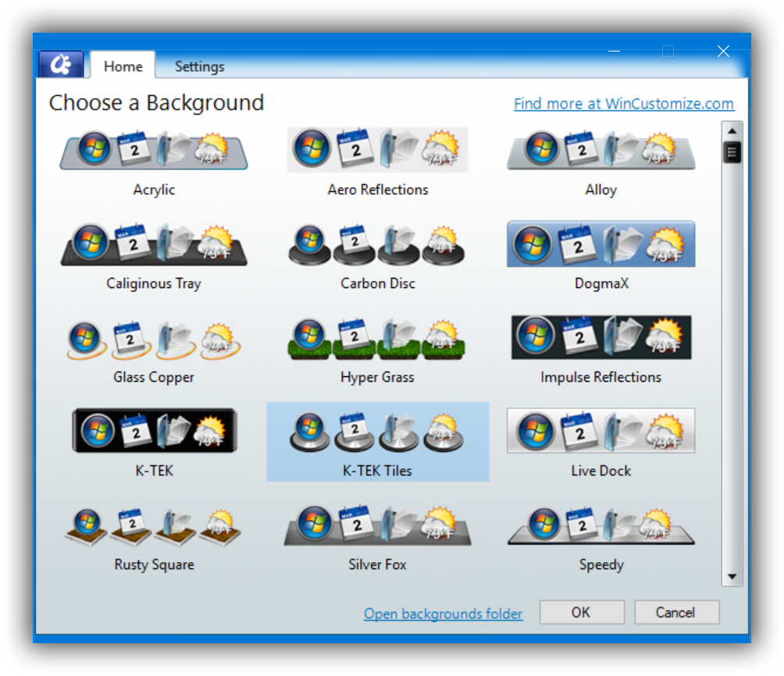Switch to the Settings tab

pos(199,67)
